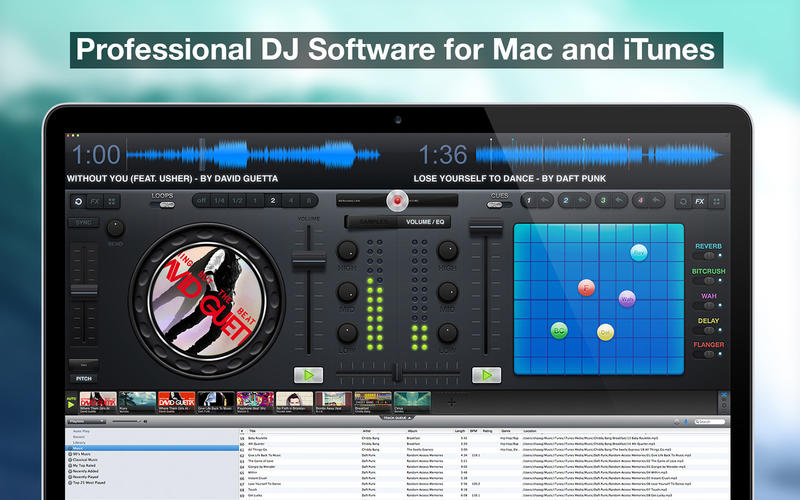Image resolution: width=800 pixels, height=500 pixels.
Task: Set loop length to 1/4
Action: (x=219, y=201)
